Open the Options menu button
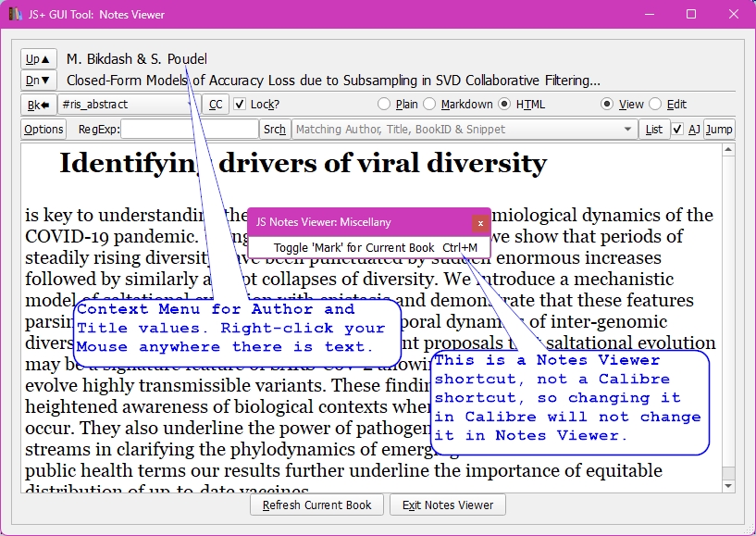Viewport: 756px width, 536px height. coord(43,130)
